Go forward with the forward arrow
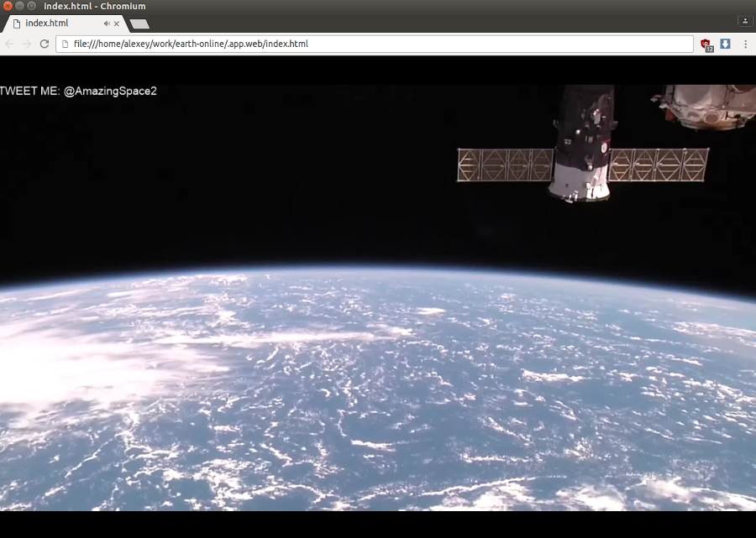The height and width of the screenshot is (538, 756). 27,44
